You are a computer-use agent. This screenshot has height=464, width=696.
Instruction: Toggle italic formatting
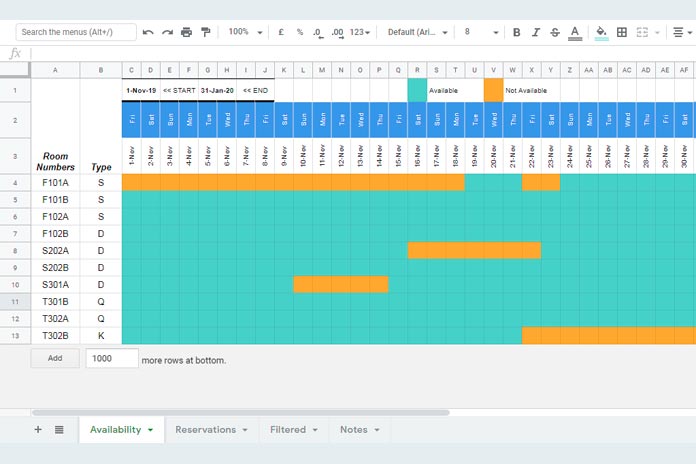[536, 32]
